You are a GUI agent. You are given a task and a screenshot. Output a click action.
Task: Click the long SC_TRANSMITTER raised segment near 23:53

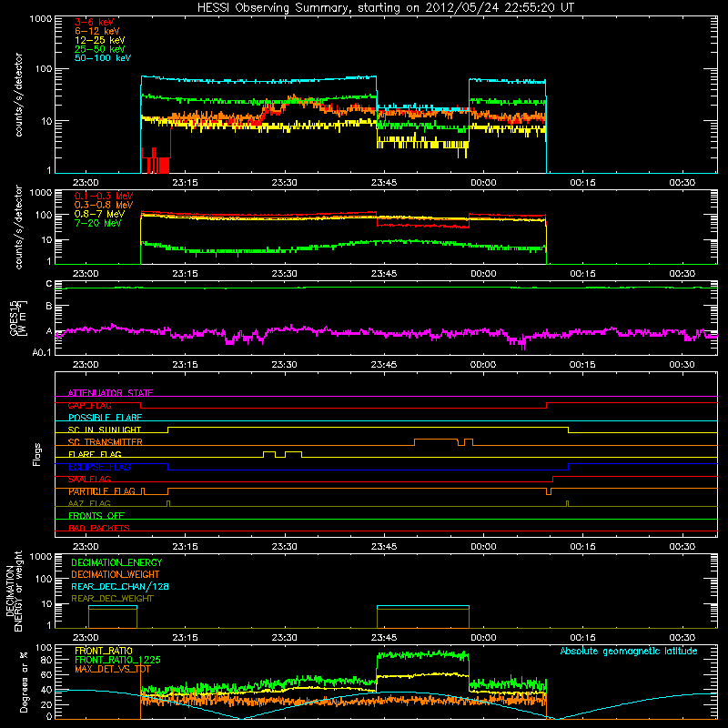436,441
